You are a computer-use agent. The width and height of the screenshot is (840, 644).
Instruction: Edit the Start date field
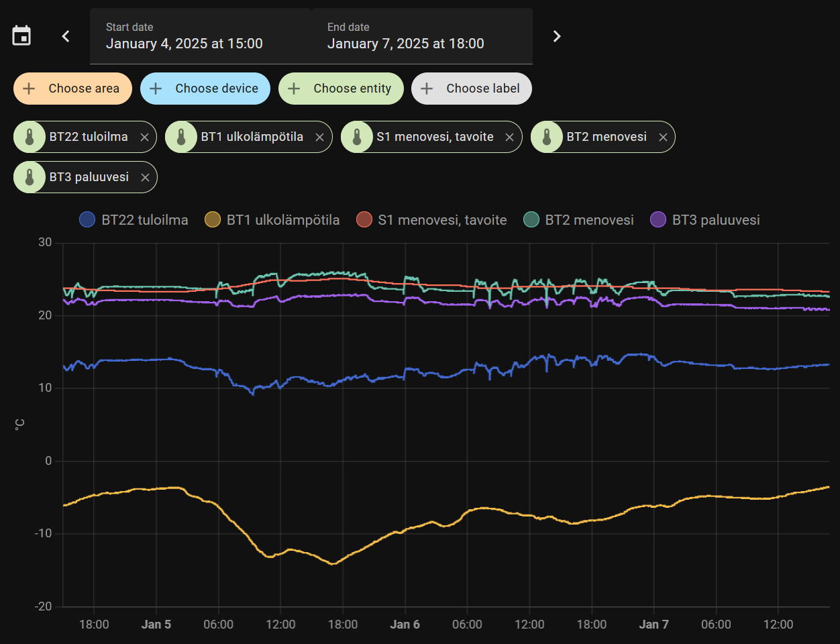pos(200,36)
